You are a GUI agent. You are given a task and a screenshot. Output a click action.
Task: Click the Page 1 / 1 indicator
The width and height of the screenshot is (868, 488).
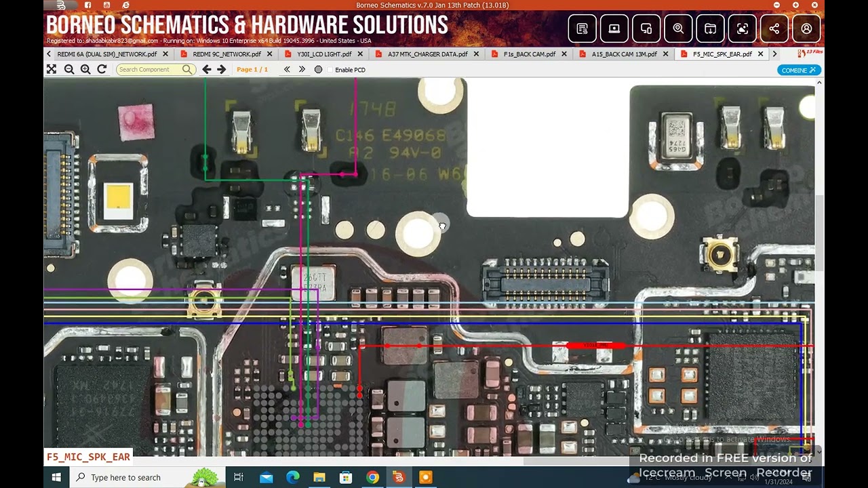[252, 69]
